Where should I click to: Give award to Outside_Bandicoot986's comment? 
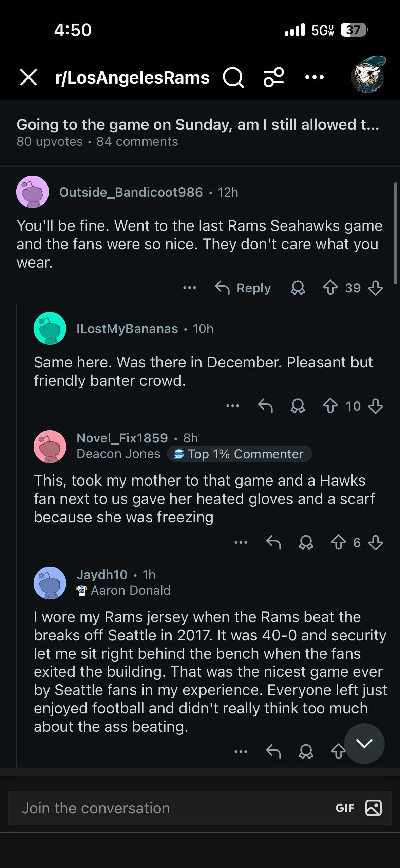pos(298,288)
